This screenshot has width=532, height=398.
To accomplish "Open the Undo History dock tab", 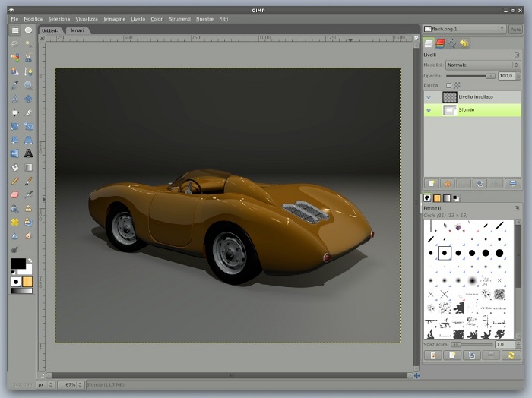I will [x=464, y=44].
